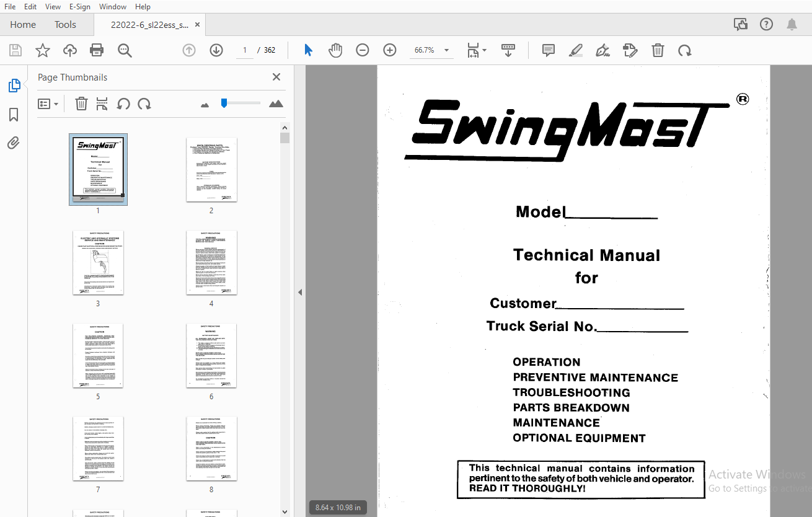Activate the Hand pan tool

pos(335,50)
